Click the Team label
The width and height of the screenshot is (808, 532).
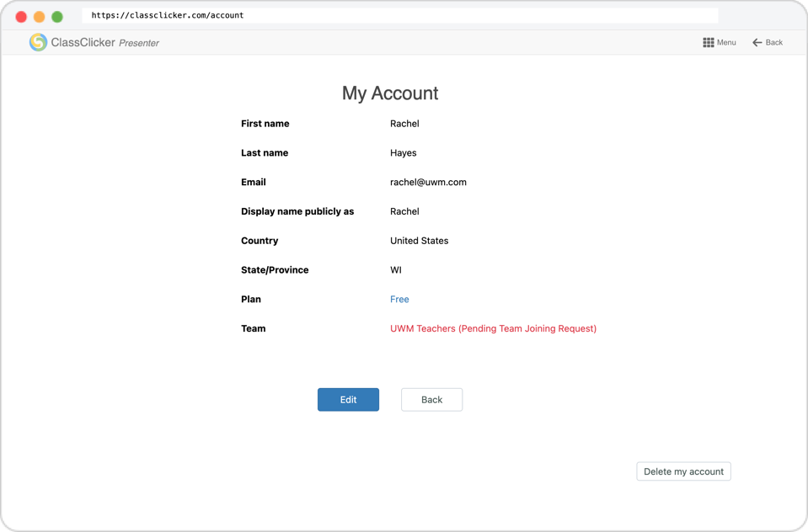(253, 328)
